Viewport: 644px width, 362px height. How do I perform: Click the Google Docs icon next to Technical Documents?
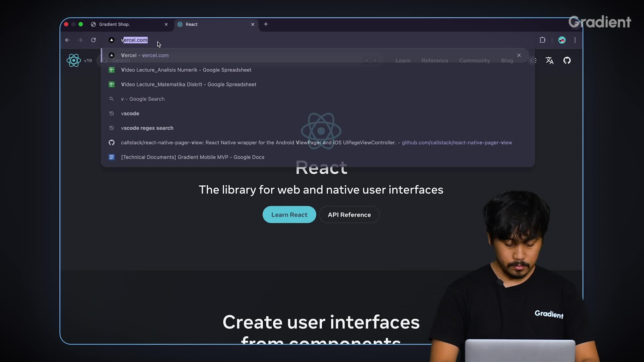click(111, 157)
